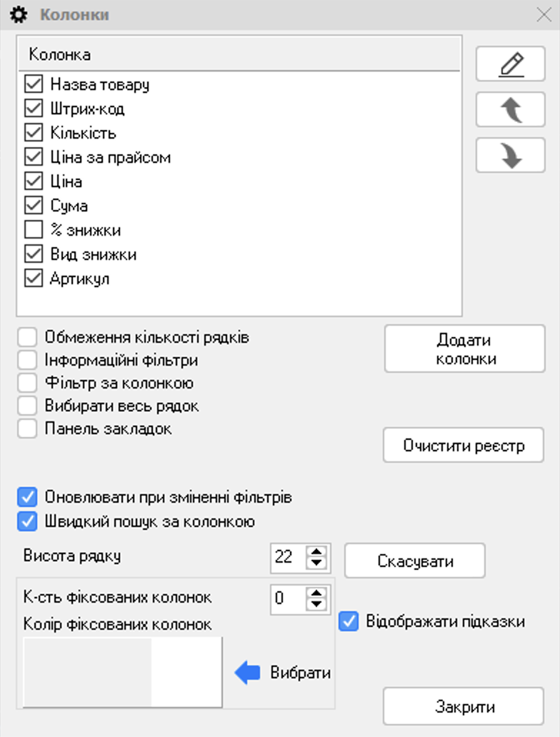Move selected column down with arrow button
This screenshot has height=737, width=560.
point(511,155)
